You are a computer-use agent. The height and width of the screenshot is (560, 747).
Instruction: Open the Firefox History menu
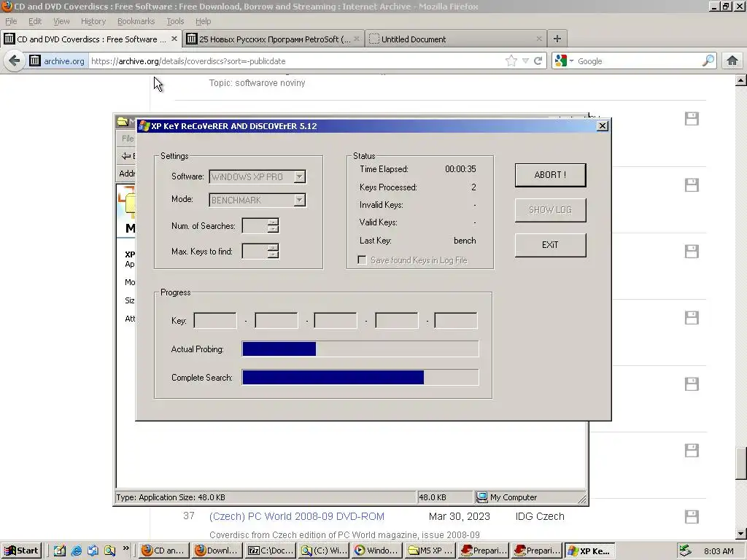93,21
